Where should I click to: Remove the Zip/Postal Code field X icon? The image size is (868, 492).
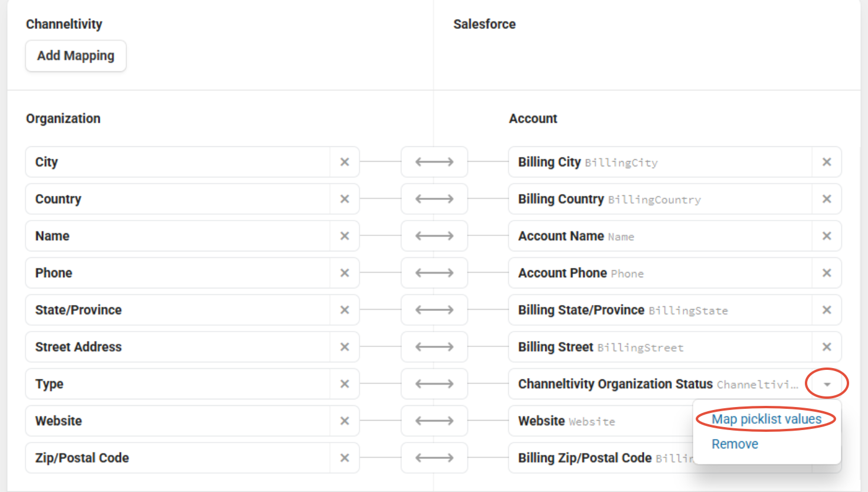click(x=345, y=458)
